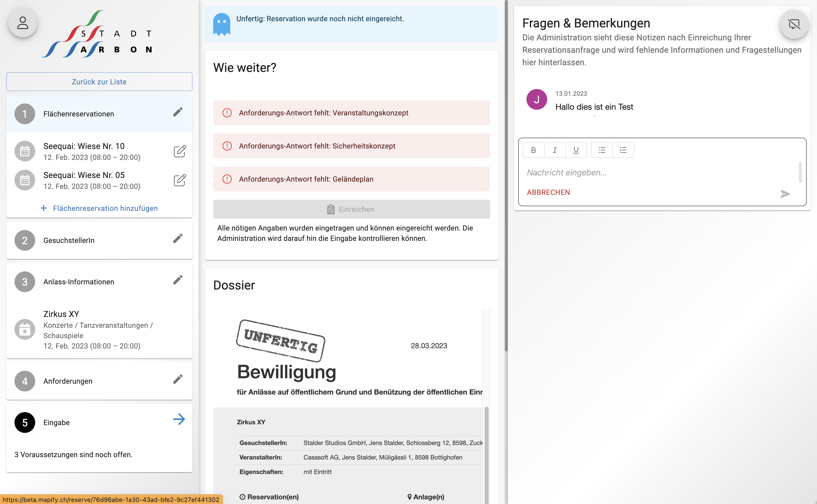Open step 5 Eingabe with arrow
Image resolution: width=817 pixels, height=504 pixels.
(179, 419)
